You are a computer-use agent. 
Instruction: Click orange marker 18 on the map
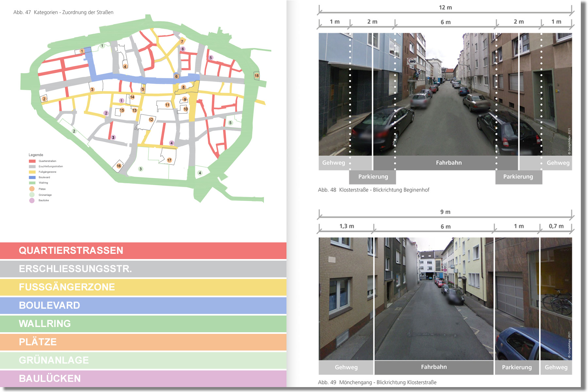[256, 76]
